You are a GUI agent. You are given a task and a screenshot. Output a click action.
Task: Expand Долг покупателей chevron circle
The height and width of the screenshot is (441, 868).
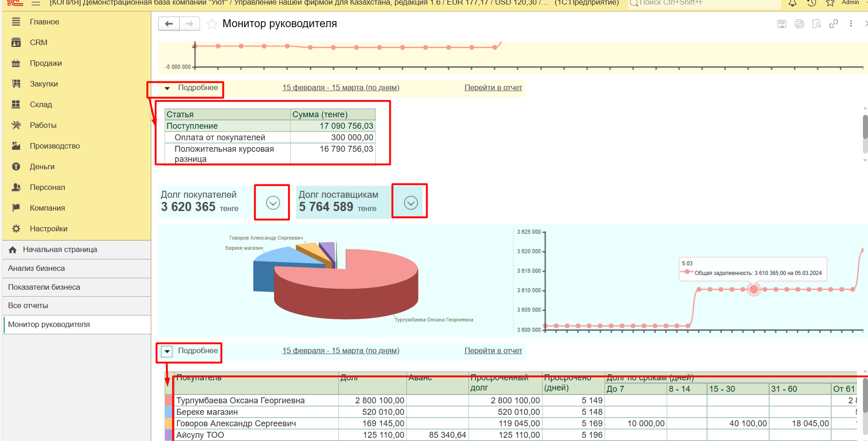tap(273, 203)
